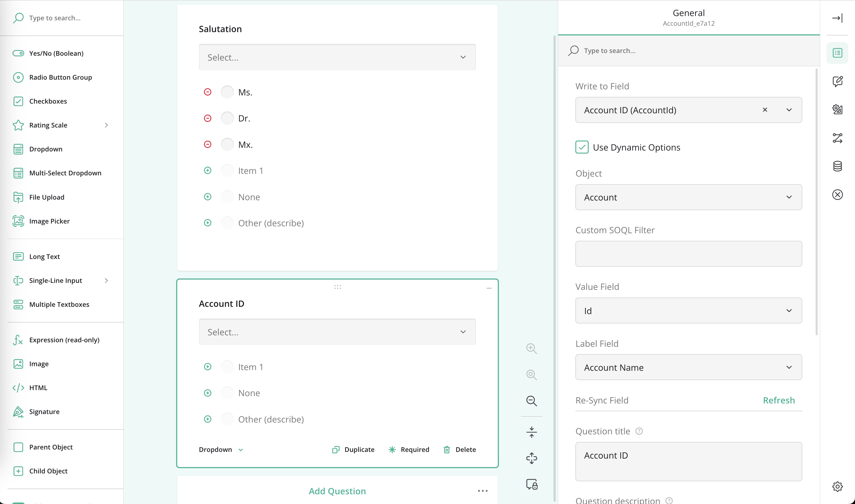Click the Custom SOQL Filter input field
The height and width of the screenshot is (504, 855).
[688, 254]
